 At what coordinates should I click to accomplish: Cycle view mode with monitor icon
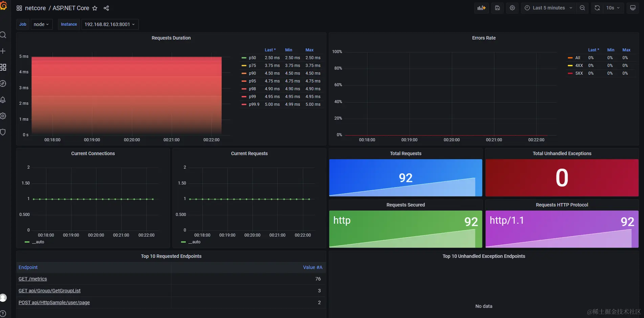632,8
